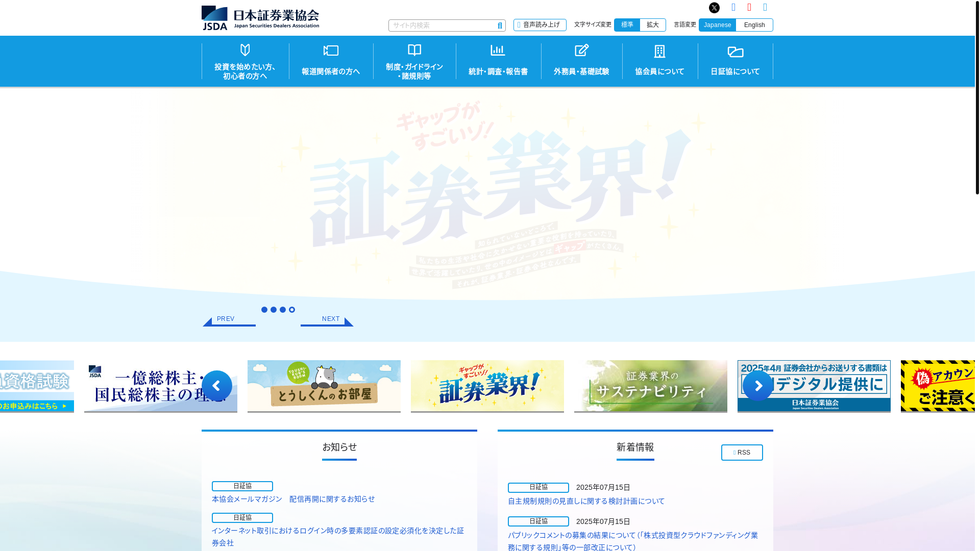
Task: Click the bar chart statistics icon
Action: coord(498,50)
